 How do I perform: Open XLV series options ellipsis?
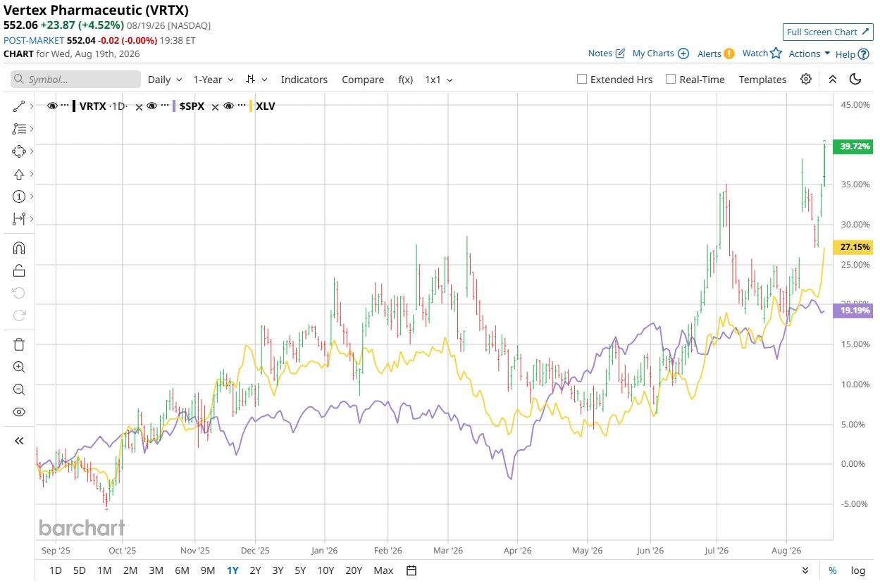point(240,106)
